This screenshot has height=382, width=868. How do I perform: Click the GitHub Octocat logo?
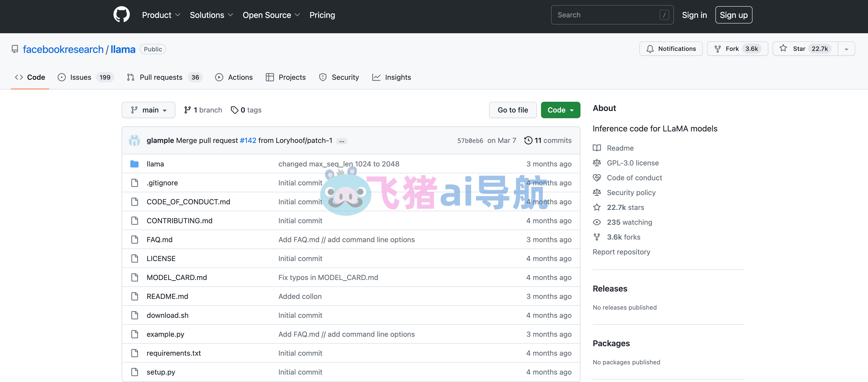pos(121,15)
